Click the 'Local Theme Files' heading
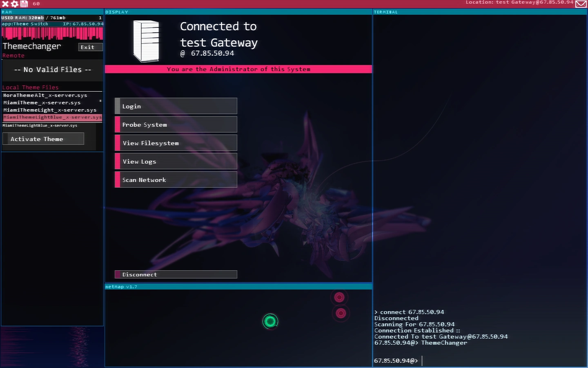 pyautogui.click(x=31, y=88)
